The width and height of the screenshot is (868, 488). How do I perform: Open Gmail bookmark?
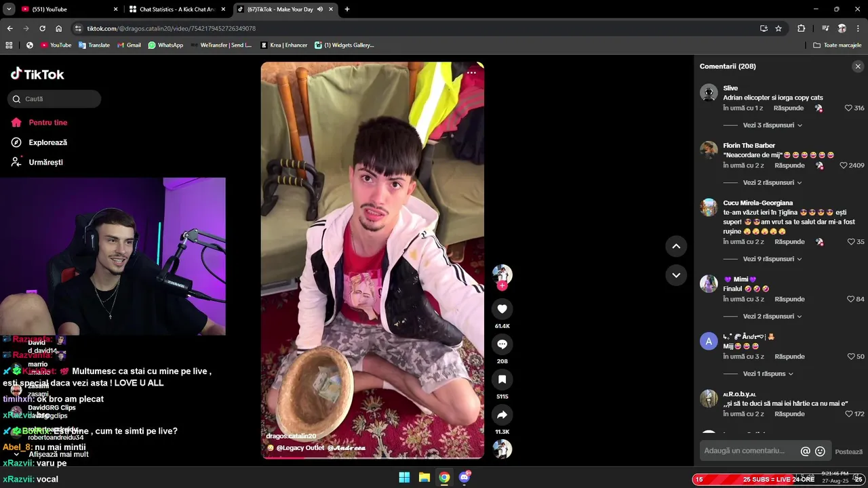[129, 45]
